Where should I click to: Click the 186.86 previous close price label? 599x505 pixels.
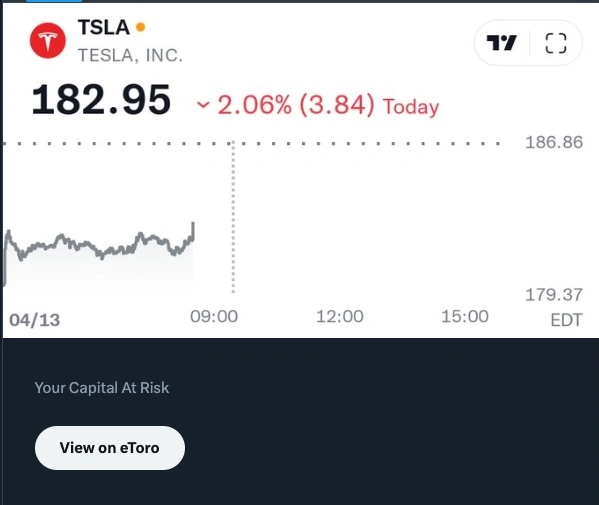pyautogui.click(x=554, y=142)
